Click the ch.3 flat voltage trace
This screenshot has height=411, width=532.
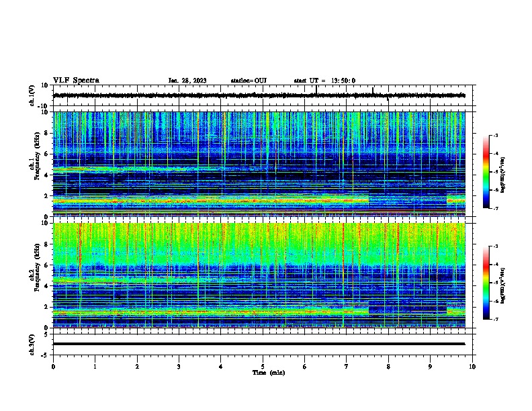pyautogui.click(x=259, y=344)
